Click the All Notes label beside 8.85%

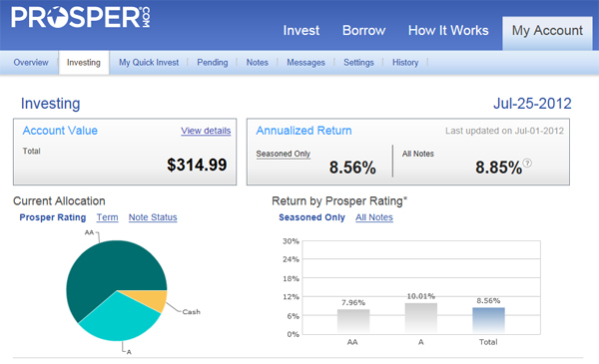pos(418,154)
